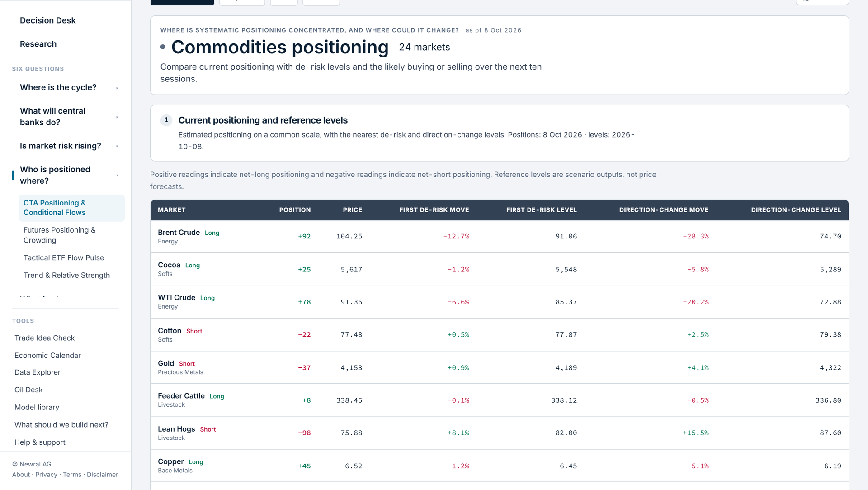Click Feeder Cattle market name
868x490 pixels.
(x=181, y=396)
